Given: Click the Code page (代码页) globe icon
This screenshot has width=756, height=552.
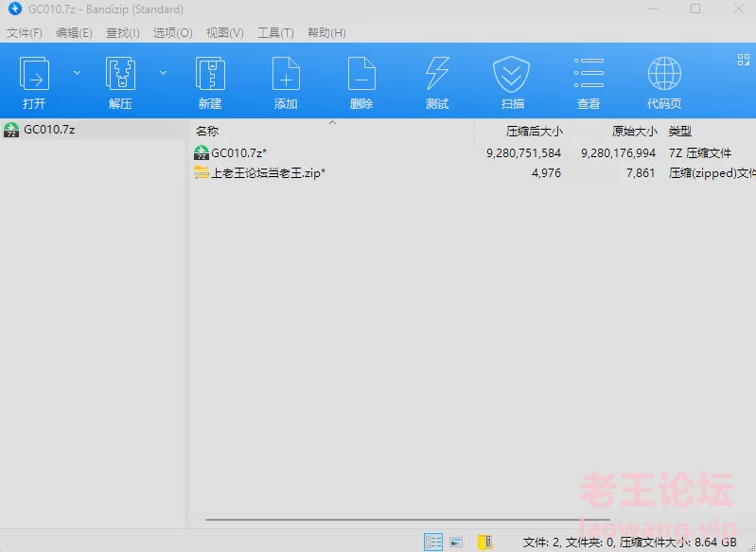Looking at the screenshot, I should point(664,73).
